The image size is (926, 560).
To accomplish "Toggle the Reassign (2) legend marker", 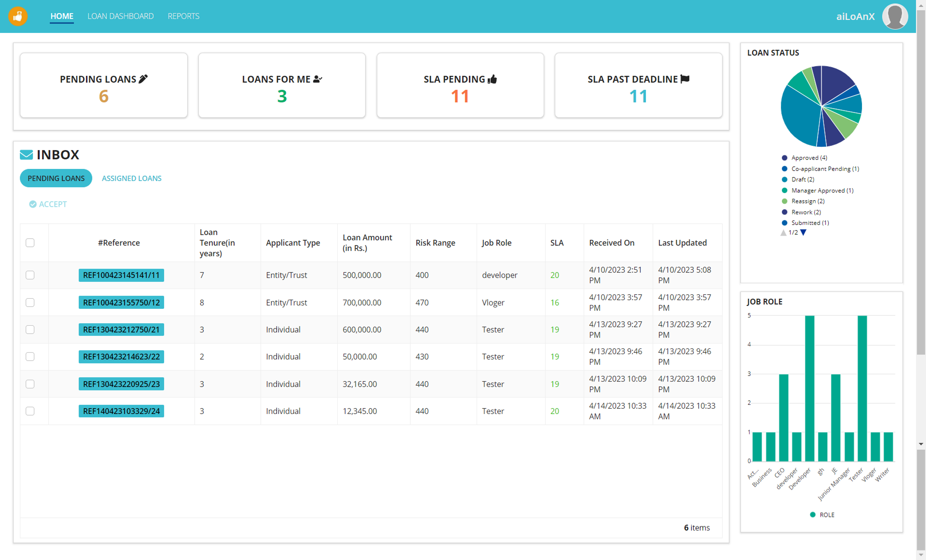I will (x=784, y=201).
